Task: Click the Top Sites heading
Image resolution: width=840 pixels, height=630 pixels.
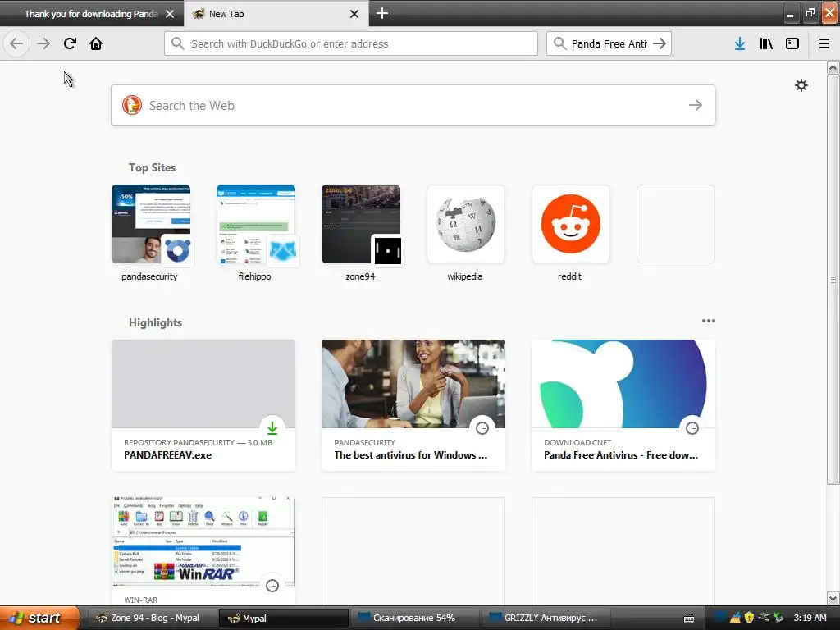Action: pos(152,167)
